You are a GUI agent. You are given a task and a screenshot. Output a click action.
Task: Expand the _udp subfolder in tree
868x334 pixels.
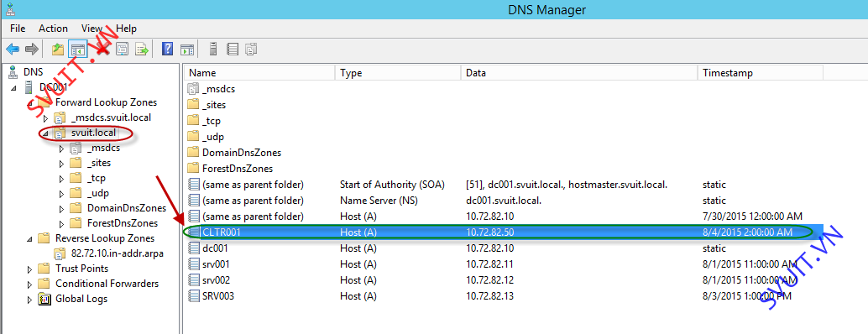(61, 194)
